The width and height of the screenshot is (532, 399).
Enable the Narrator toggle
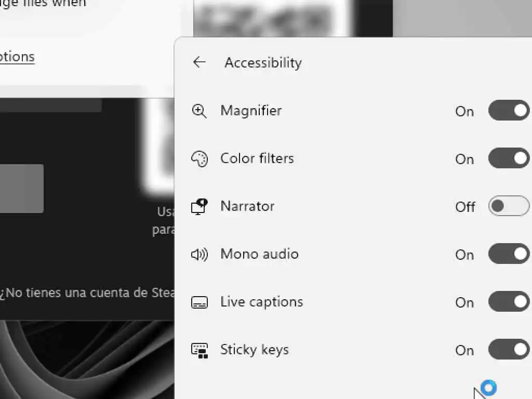coord(509,206)
